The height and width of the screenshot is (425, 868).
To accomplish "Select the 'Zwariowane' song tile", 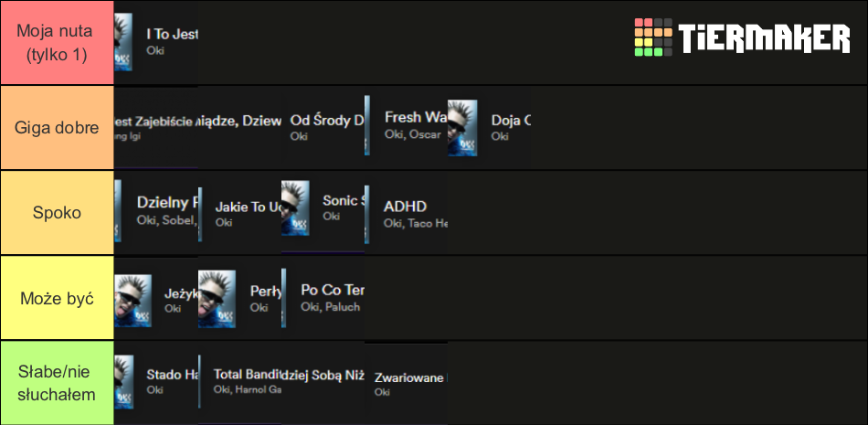I will pos(406,384).
